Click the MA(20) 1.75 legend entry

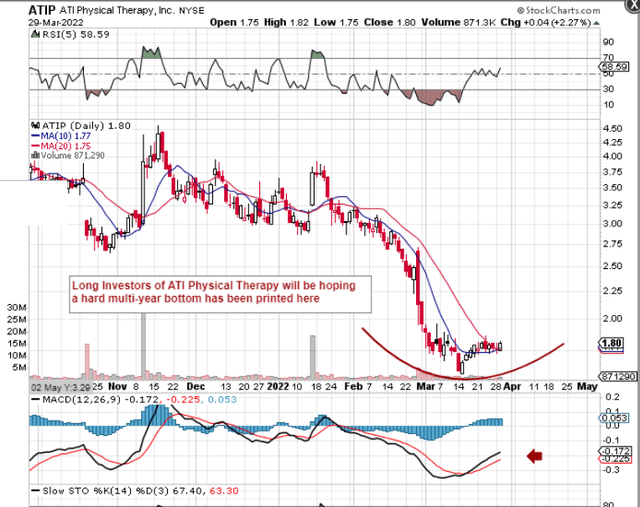pos(65,146)
